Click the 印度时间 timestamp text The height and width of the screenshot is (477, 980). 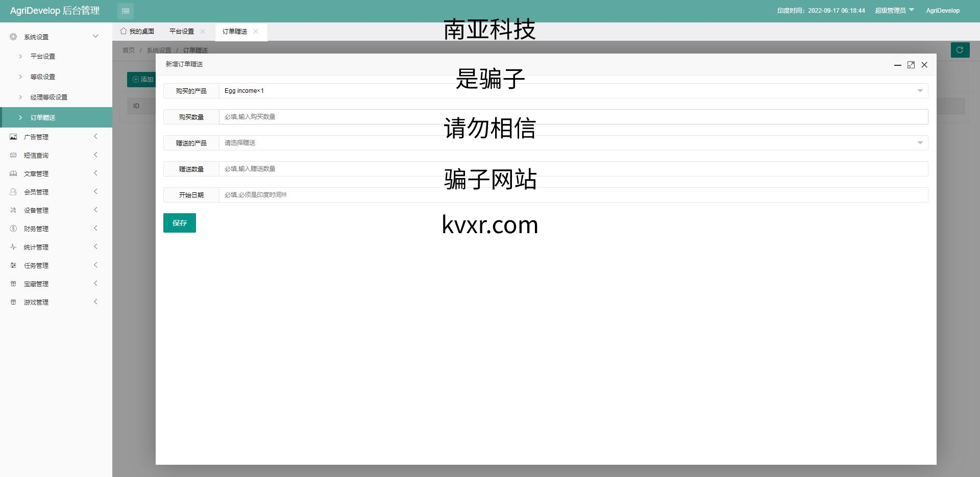[821, 11]
